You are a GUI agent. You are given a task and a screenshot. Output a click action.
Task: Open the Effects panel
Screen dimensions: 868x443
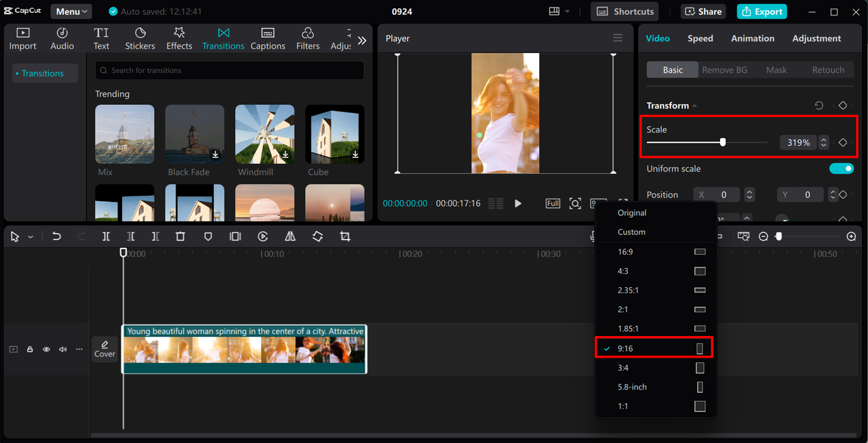coord(179,39)
